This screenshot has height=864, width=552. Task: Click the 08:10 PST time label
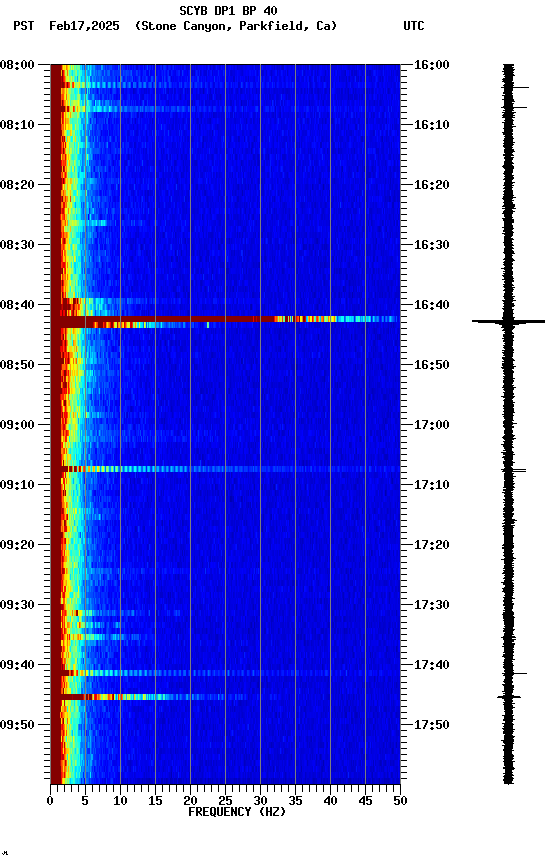pos(17,125)
